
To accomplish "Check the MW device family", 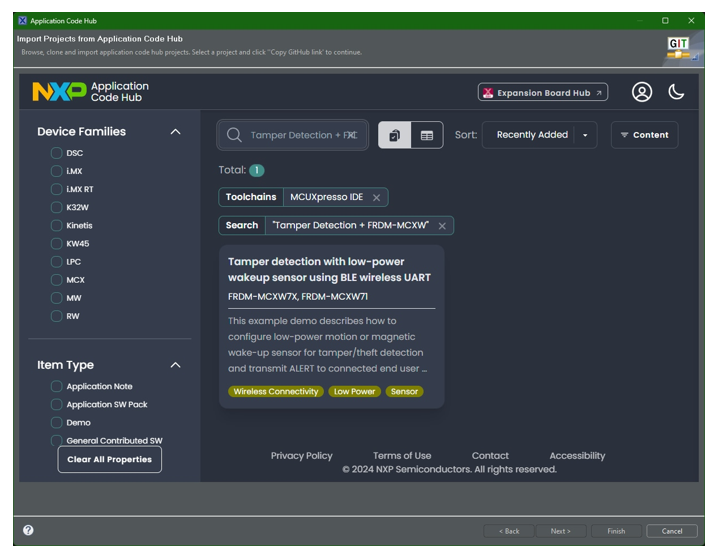I will click(x=56, y=298).
